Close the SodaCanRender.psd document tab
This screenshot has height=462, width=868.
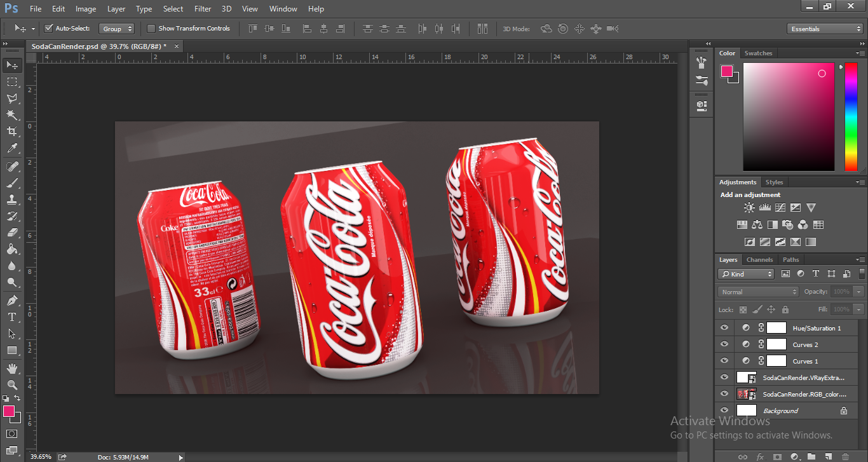pos(177,46)
